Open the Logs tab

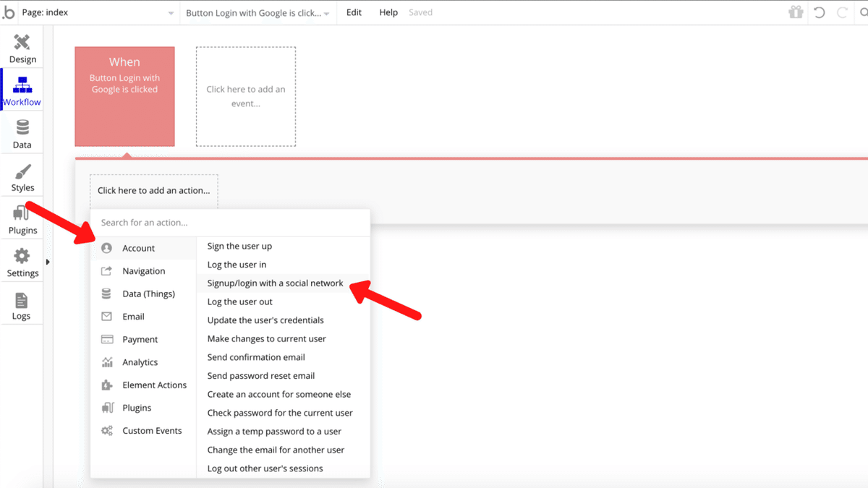click(22, 306)
